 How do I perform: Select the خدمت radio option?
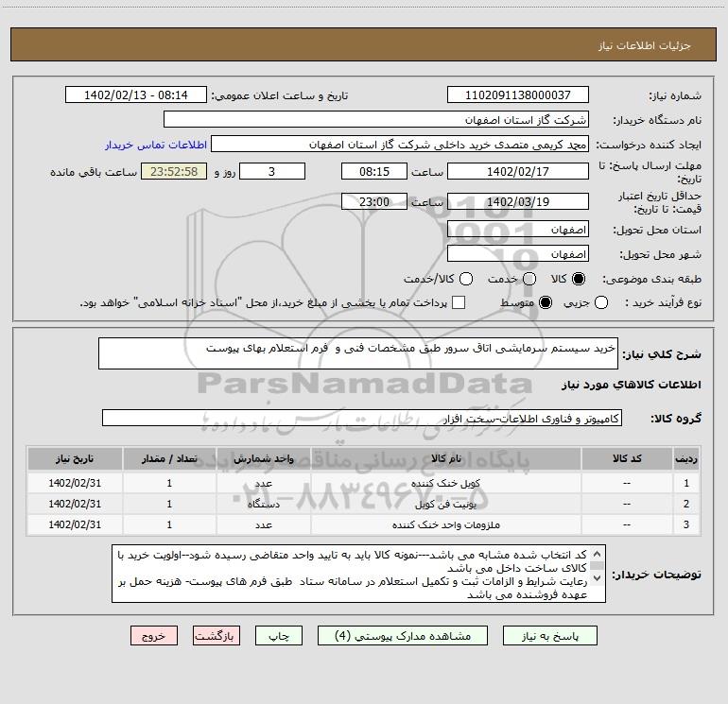point(529,279)
